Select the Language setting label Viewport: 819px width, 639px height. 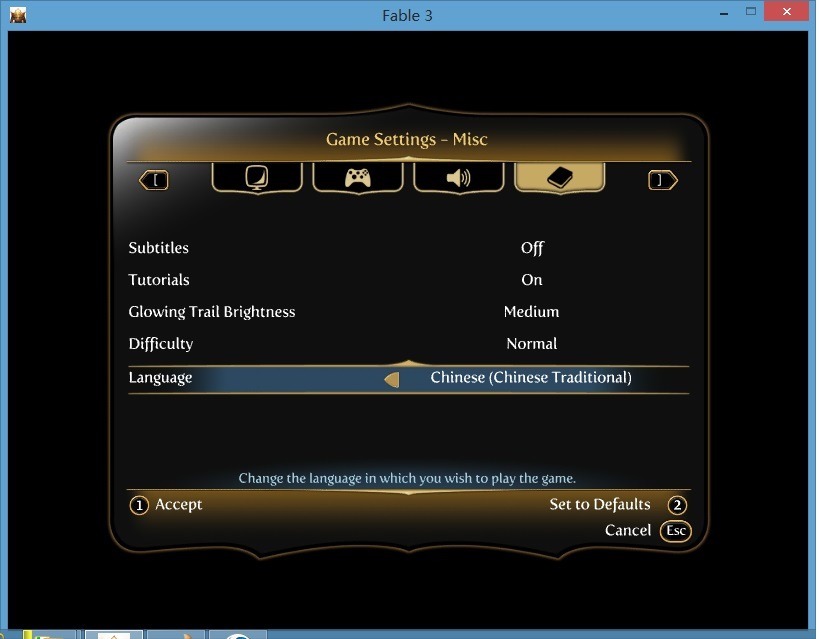pos(160,378)
